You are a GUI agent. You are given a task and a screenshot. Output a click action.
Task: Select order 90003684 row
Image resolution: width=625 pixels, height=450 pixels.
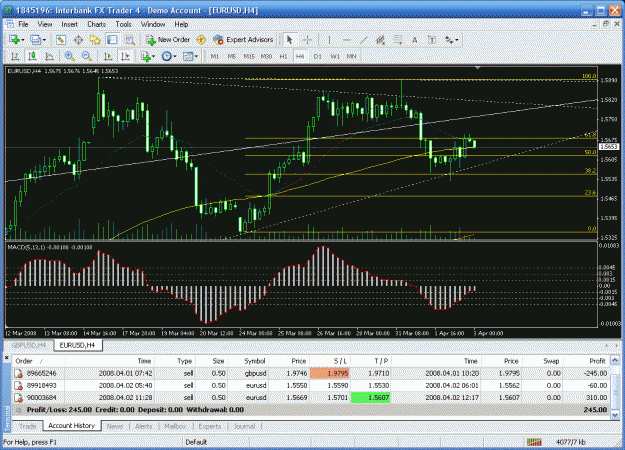(311, 398)
